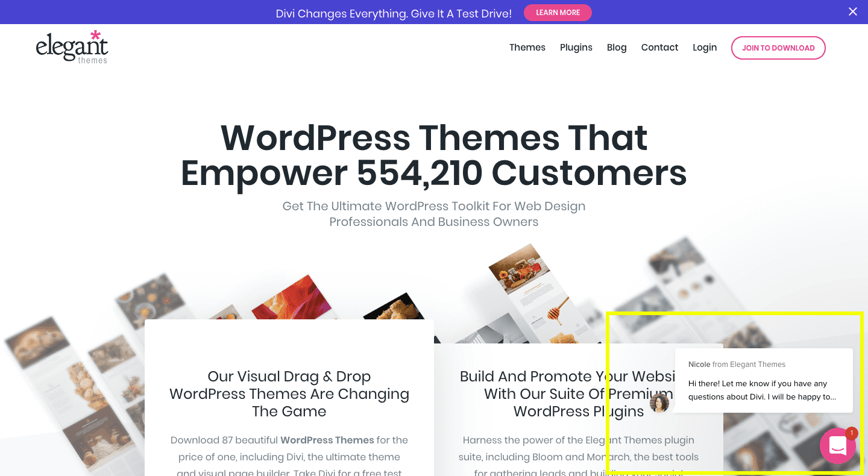The width and height of the screenshot is (868, 476).
Task: Click the unread badge on chat icon
Action: pos(852,433)
